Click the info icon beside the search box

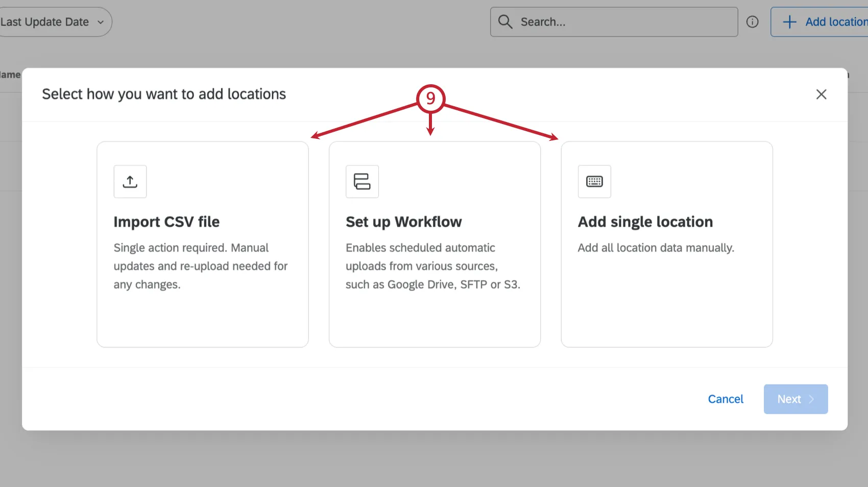point(752,22)
